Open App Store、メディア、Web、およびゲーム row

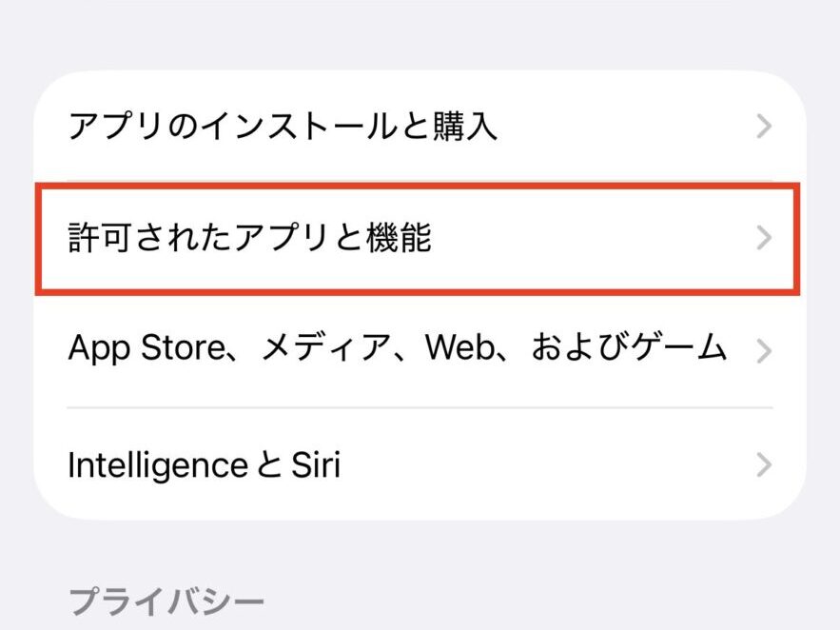coord(419,350)
